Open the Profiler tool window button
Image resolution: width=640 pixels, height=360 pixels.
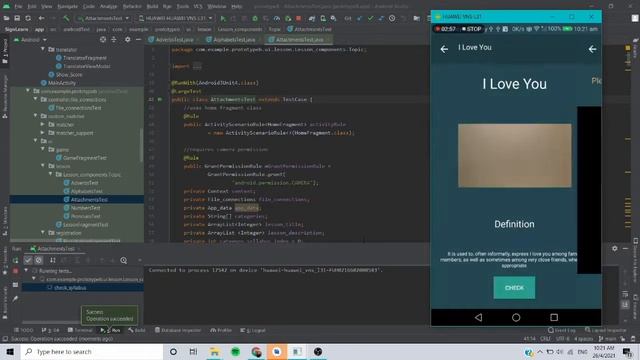click(221, 330)
